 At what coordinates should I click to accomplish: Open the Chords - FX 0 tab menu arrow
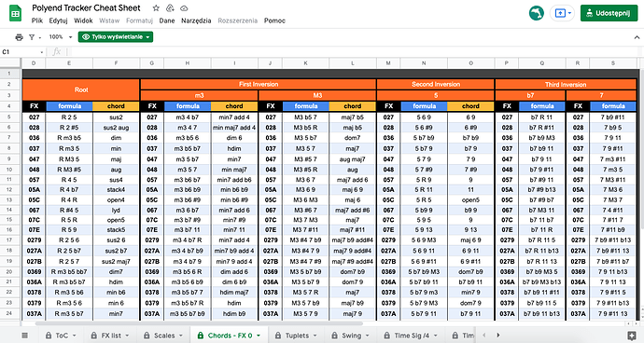pos(259,336)
